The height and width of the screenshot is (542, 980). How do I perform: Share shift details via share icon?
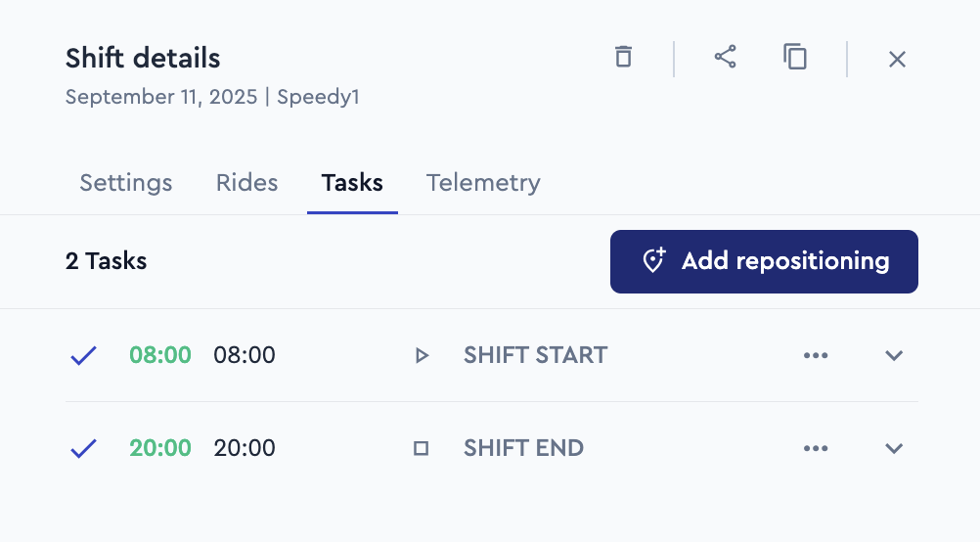(725, 57)
